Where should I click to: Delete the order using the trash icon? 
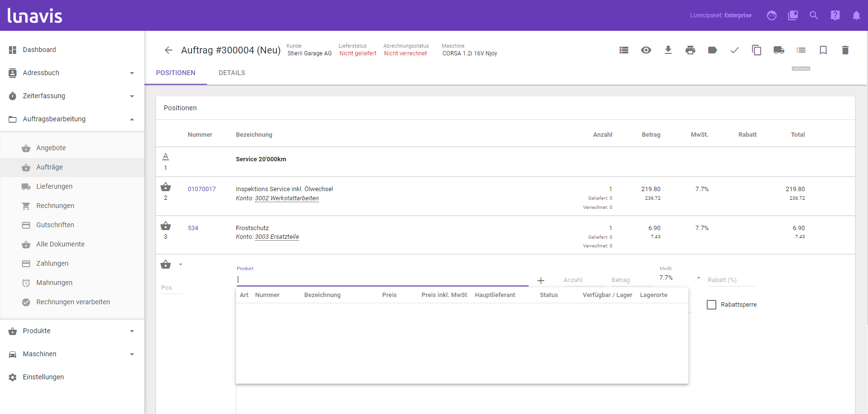pyautogui.click(x=845, y=50)
